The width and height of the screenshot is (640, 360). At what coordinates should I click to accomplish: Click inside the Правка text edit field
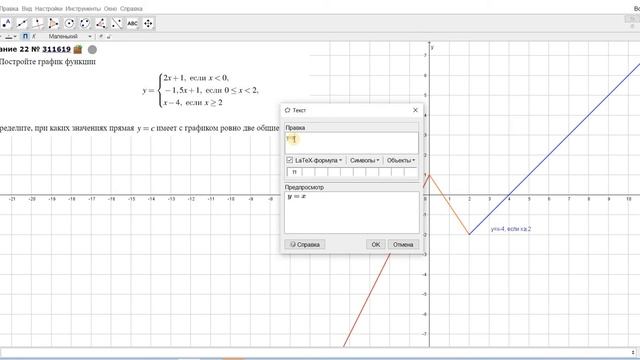(x=351, y=143)
